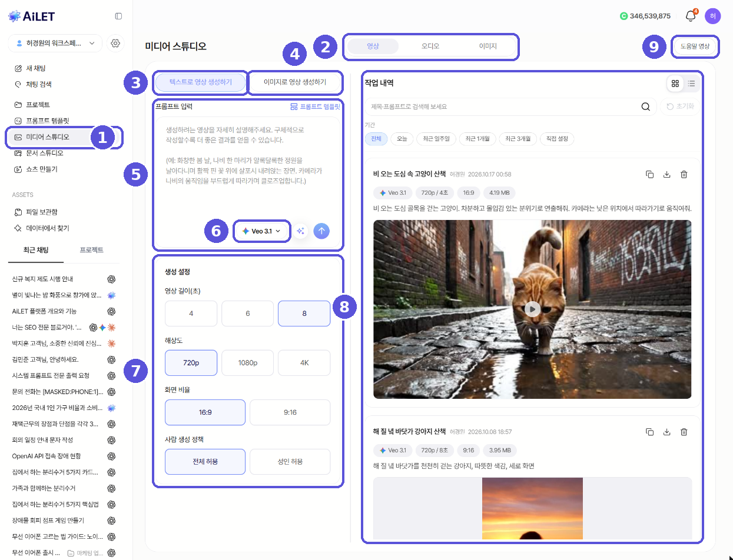This screenshot has width=733, height=560.
Task: Filter history by 최근 일주일
Action: coord(436,139)
